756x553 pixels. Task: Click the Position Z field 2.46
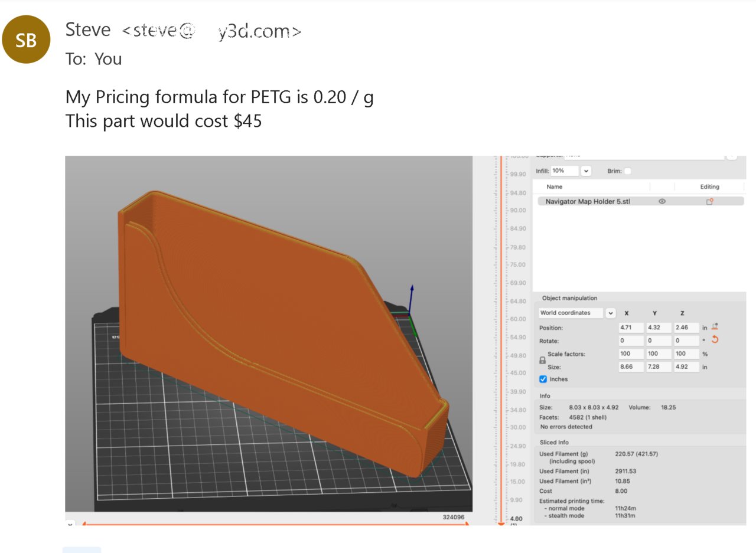click(686, 327)
